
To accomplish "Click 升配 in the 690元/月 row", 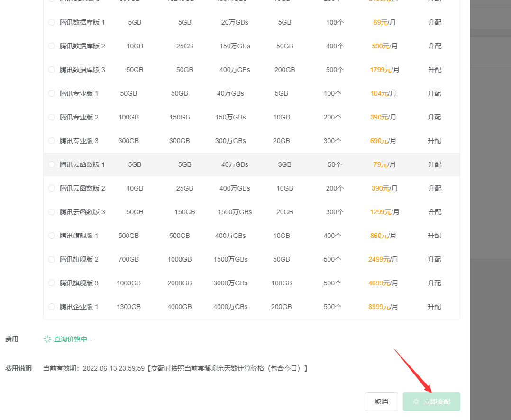I will (434, 141).
